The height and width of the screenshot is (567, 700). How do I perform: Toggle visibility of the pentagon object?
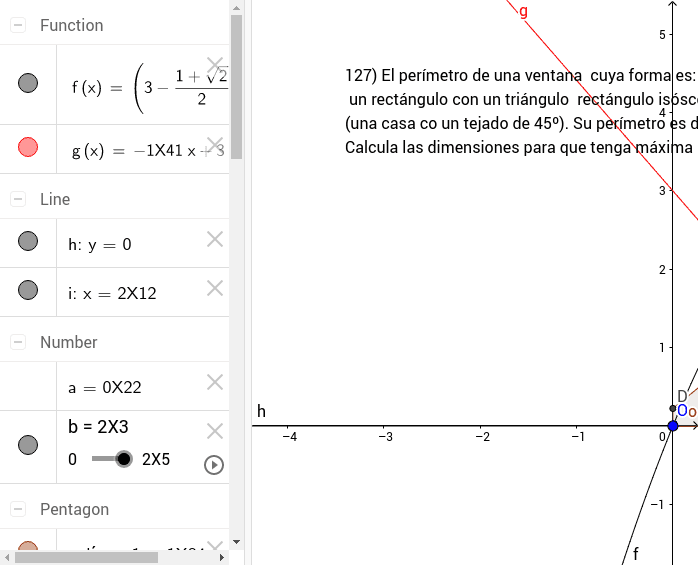(28, 546)
